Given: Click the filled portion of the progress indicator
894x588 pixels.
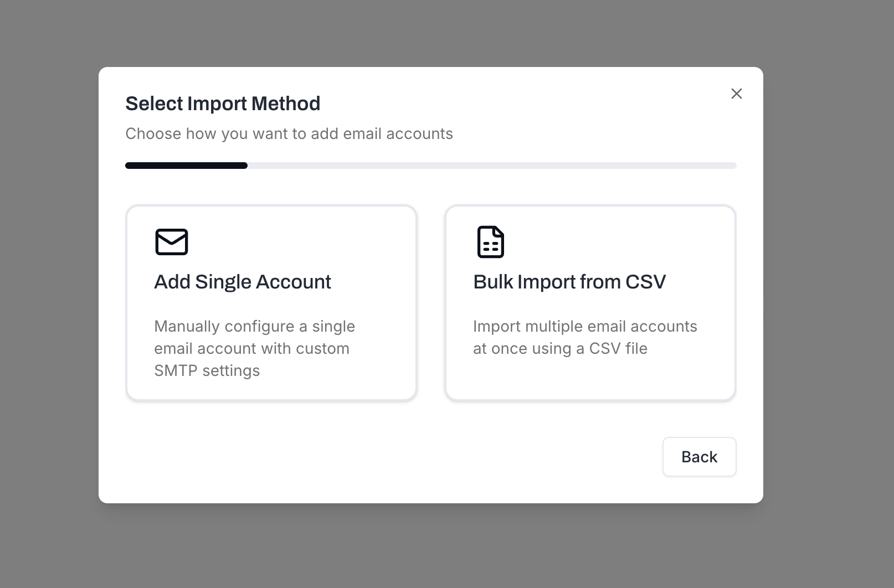Looking at the screenshot, I should [186, 165].
